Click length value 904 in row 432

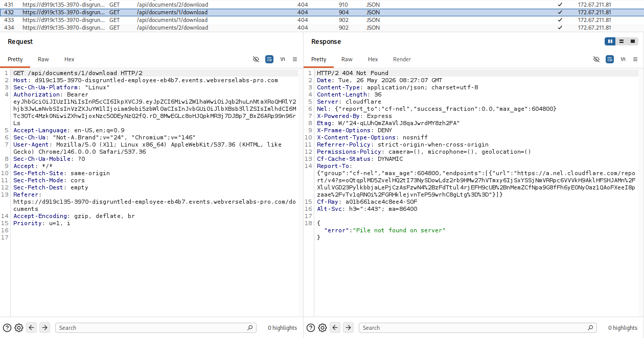pos(343,12)
